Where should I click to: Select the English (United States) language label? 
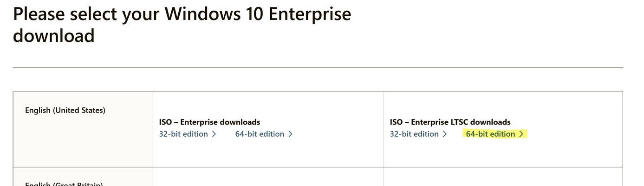pos(65,110)
